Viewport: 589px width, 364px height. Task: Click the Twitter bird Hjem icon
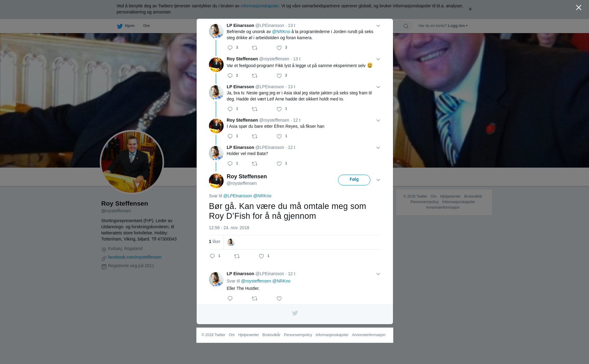point(120,26)
